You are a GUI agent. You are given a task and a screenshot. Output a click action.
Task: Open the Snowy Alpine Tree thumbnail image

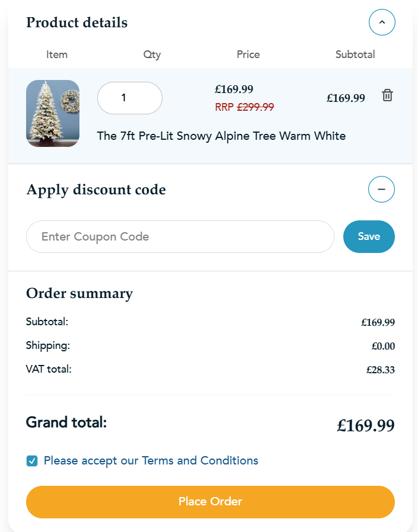point(53,113)
